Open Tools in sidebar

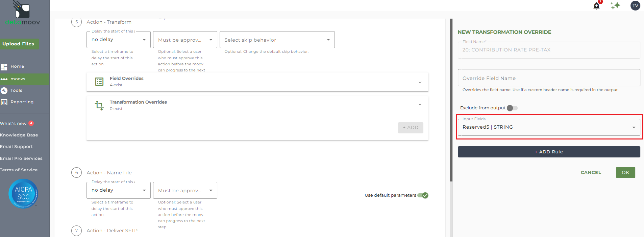pos(16,90)
